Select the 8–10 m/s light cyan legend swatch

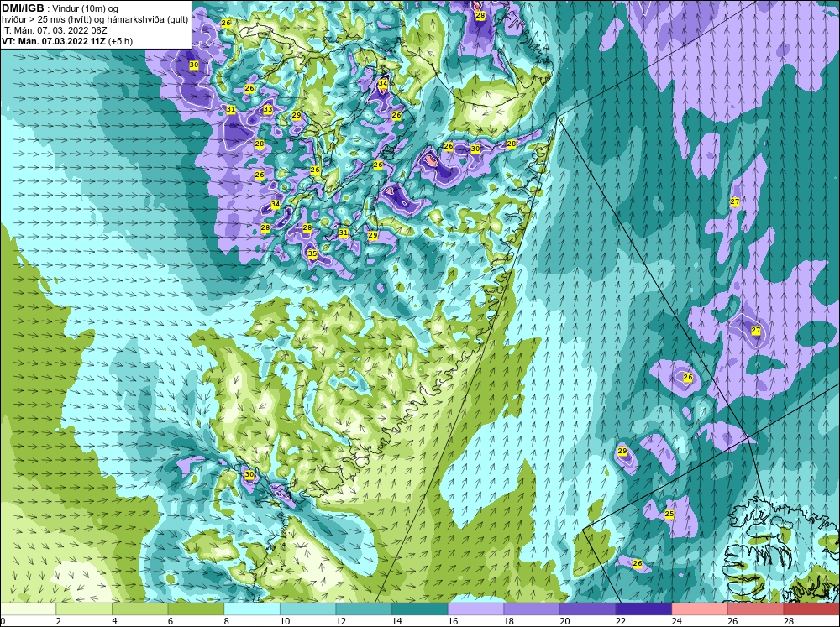click(252, 609)
